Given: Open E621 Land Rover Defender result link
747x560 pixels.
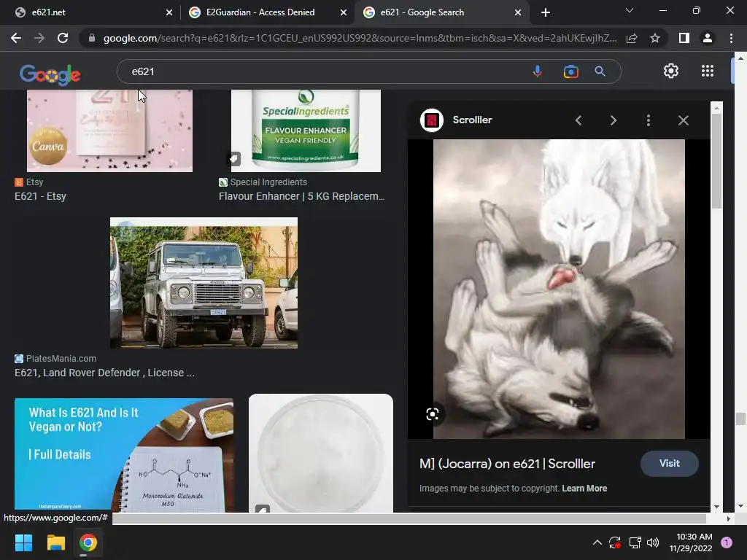Looking at the screenshot, I should click(104, 373).
